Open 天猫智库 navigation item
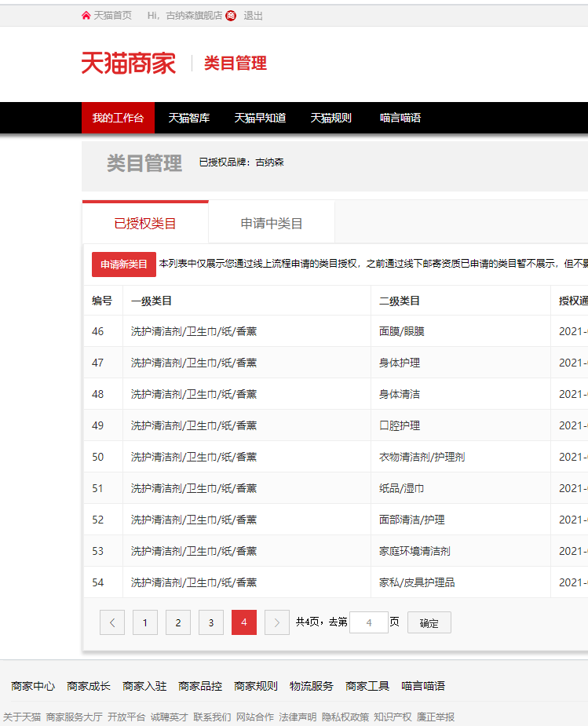The width and height of the screenshot is (588, 726). [x=189, y=118]
